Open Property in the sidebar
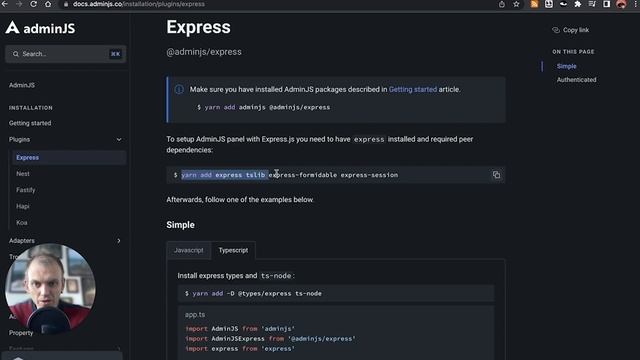 pyautogui.click(x=21, y=333)
